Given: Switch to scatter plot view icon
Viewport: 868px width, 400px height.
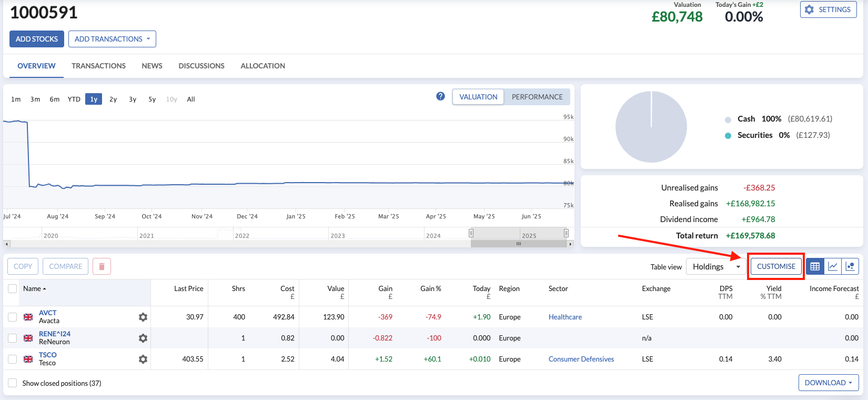Looking at the screenshot, I should tap(850, 266).
